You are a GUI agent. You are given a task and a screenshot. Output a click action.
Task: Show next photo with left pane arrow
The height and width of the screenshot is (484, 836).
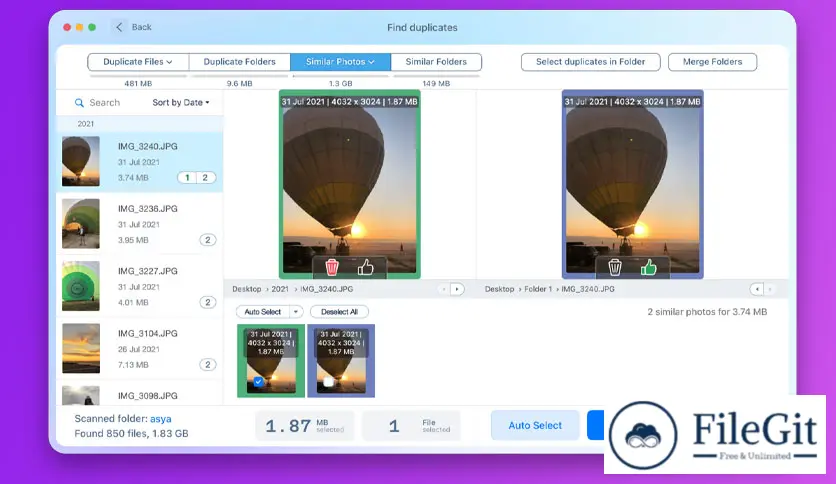pyautogui.click(x=457, y=289)
